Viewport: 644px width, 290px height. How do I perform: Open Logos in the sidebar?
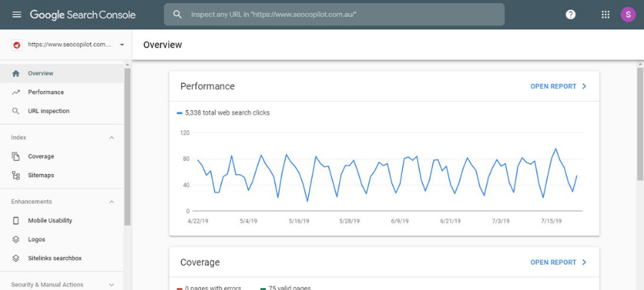click(62, 239)
